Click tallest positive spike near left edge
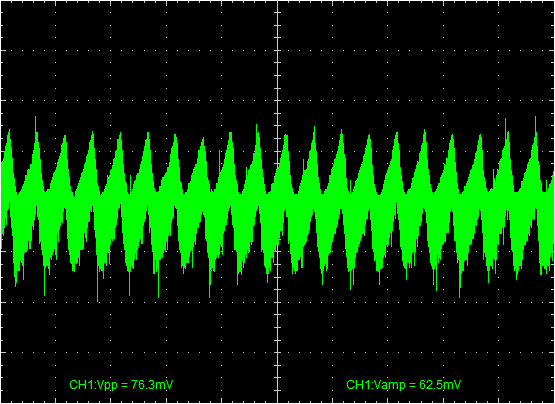The image size is (555, 404). tap(35, 118)
